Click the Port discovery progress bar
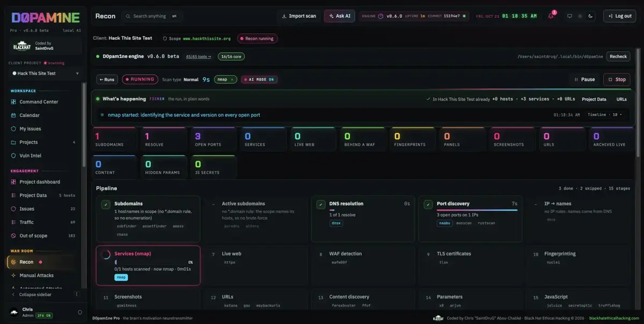The width and height of the screenshot is (644, 324). point(477,210)
